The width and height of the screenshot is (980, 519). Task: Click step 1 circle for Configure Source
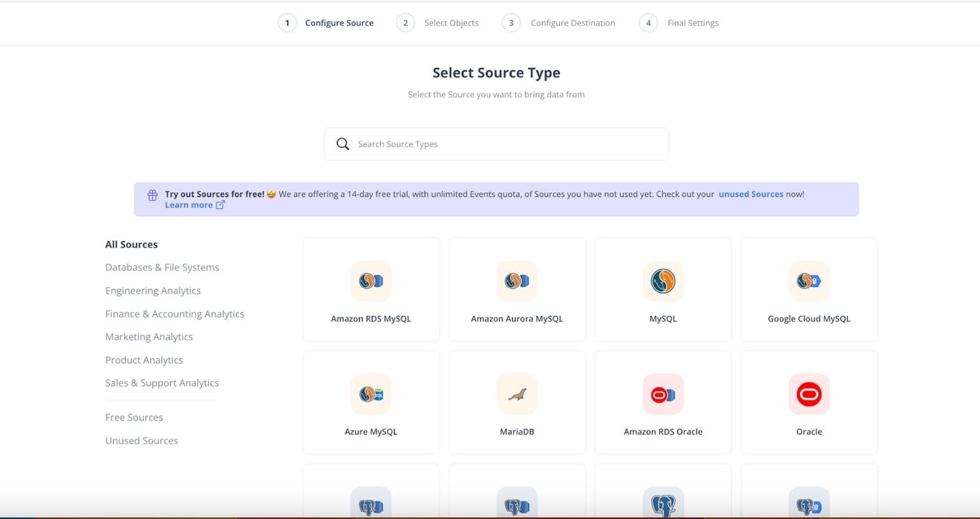point(287,23)
